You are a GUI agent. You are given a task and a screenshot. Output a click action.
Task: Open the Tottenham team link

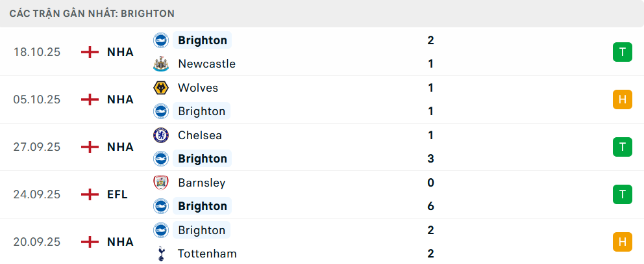(x=207, y=254)
